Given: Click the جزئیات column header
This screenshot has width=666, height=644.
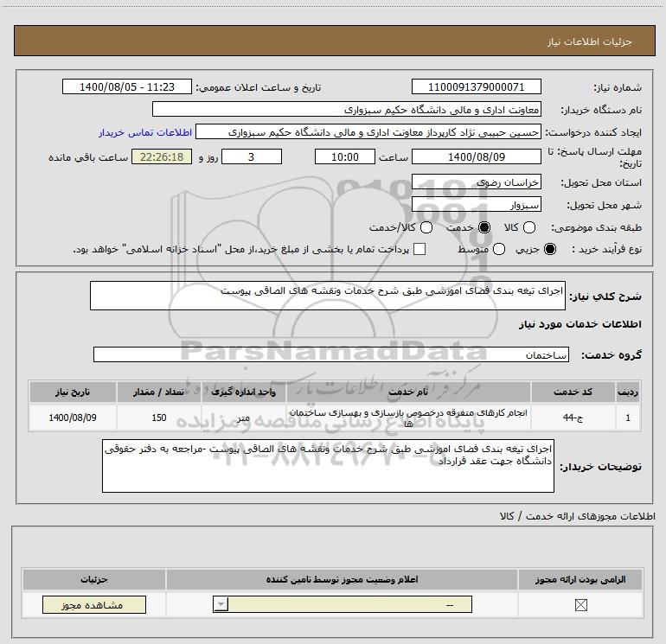Looking at the screenshot, I should 94,579.
